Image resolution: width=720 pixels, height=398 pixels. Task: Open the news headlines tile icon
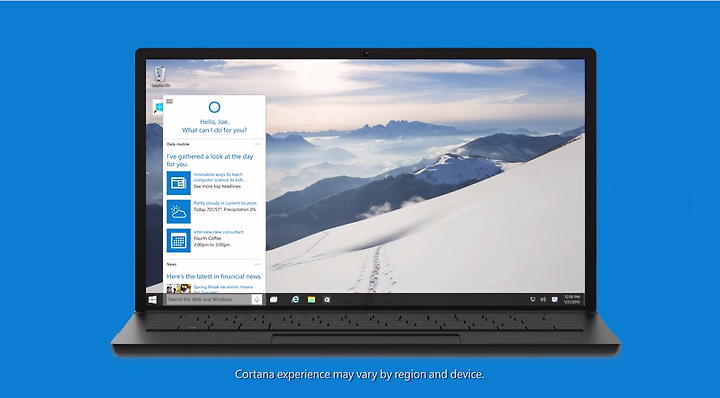tap(179, 183)
